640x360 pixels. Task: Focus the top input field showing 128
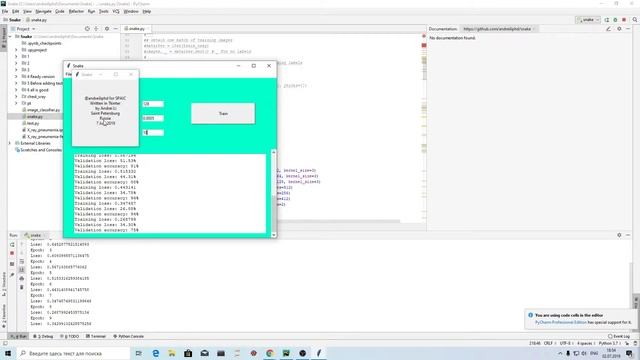click(x=153, y=104)
